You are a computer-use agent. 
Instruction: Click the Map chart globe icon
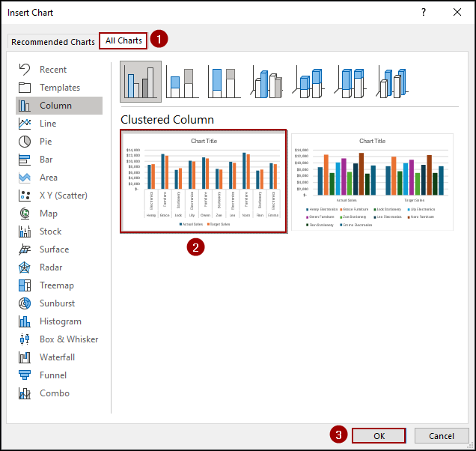(25, 214)
